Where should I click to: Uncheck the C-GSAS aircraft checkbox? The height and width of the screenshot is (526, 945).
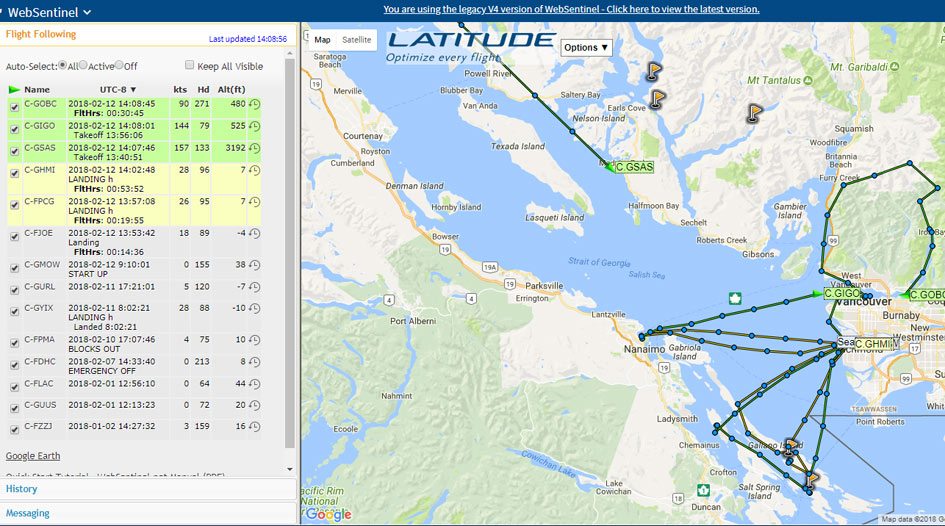(14, 151)
